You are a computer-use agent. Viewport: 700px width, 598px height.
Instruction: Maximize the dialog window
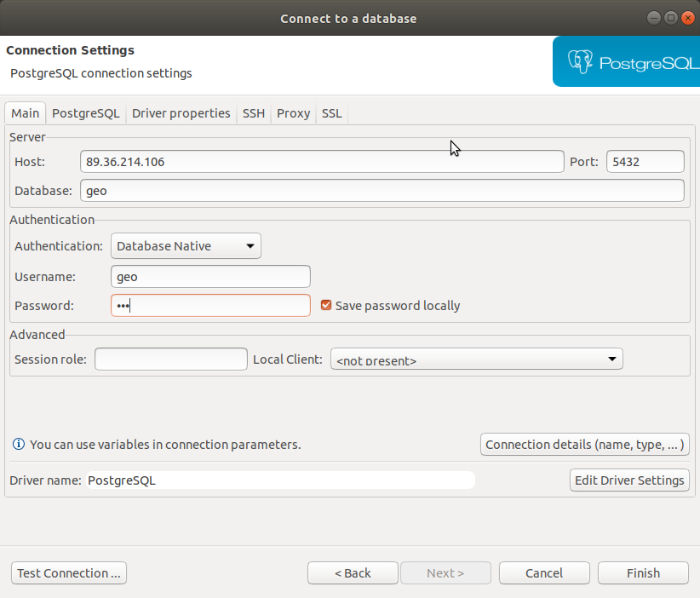[x=670, y=18]
